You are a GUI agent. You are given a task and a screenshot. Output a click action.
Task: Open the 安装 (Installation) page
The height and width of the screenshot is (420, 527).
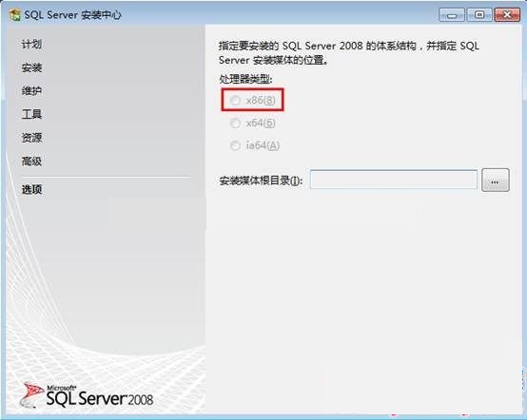pos(31,67)
